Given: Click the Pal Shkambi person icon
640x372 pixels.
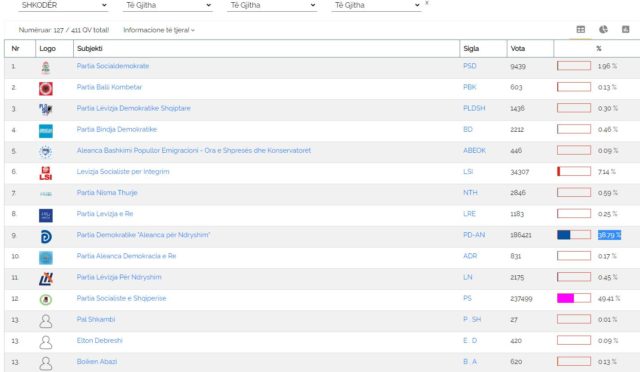Looking at the screenshot, I should [46, 321].
